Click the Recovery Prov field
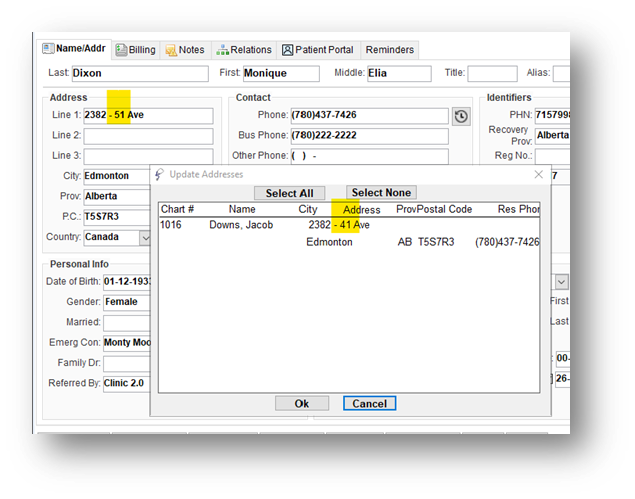This screenshot has width=635, height=499. point(552,136)
